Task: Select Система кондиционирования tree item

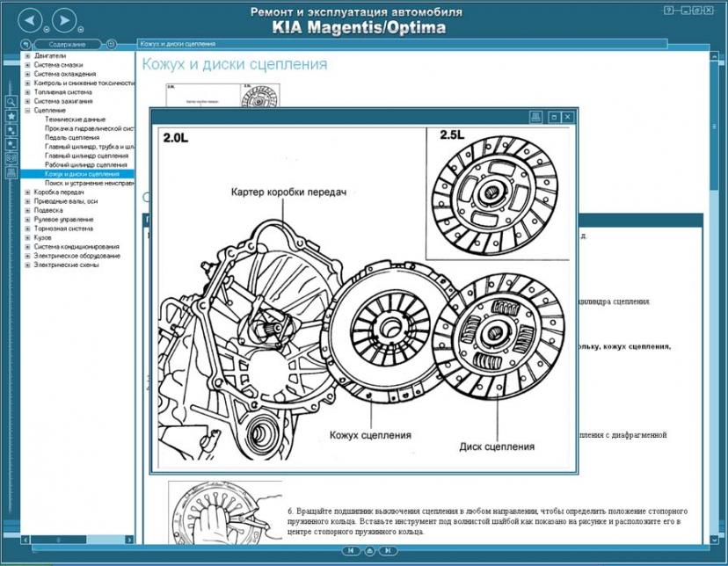Action: tap(76, 247)
